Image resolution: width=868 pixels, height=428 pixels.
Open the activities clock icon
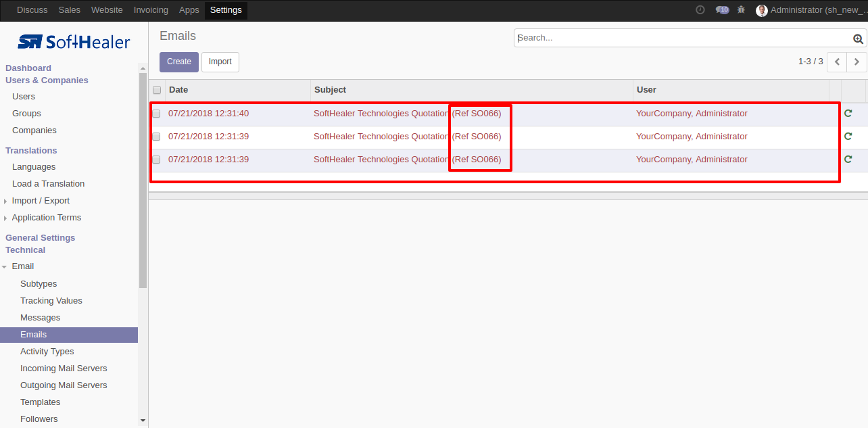coord(700,9)
